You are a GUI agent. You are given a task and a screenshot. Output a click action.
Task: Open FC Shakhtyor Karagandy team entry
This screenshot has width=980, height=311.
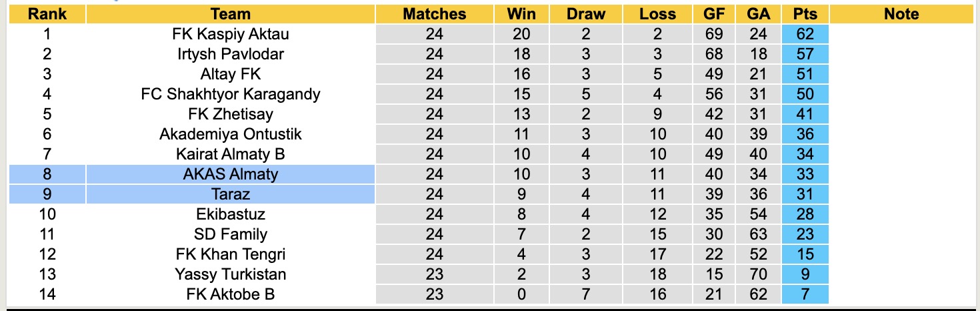click(x=230, y=94)
